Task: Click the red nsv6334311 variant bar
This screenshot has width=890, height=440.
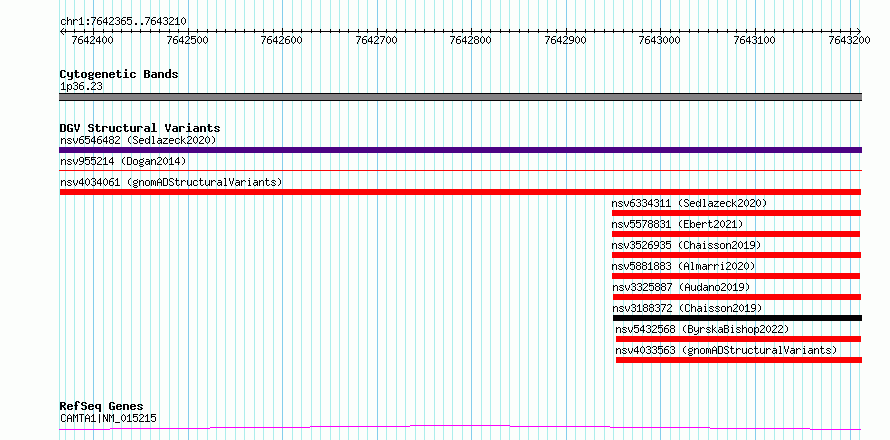Action: point(736,213)
